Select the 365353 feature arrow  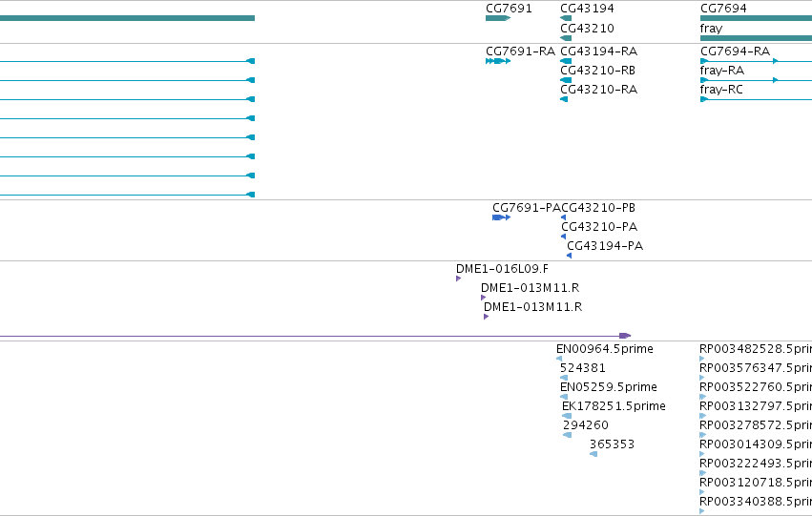point(593,454)
